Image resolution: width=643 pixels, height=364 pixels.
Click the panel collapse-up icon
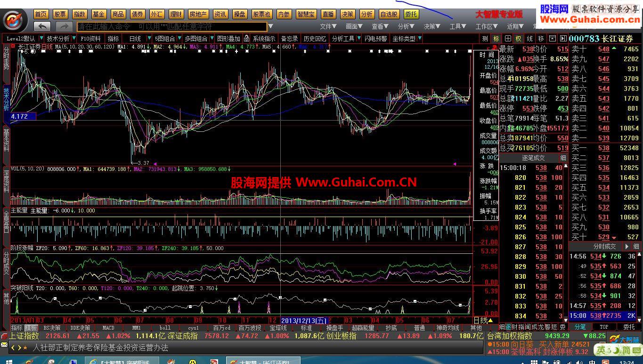(552, 38)
